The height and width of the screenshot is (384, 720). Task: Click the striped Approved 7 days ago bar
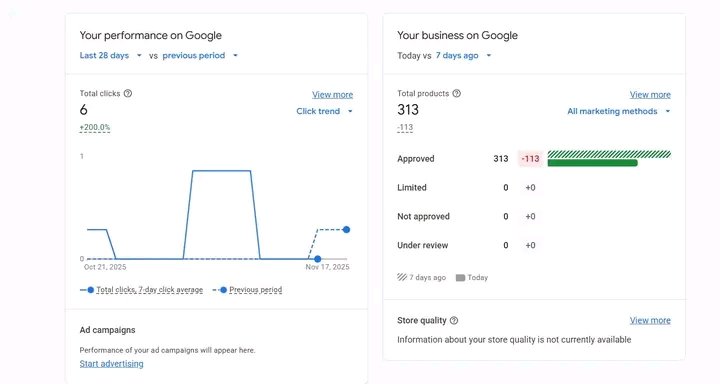point(609,154)
